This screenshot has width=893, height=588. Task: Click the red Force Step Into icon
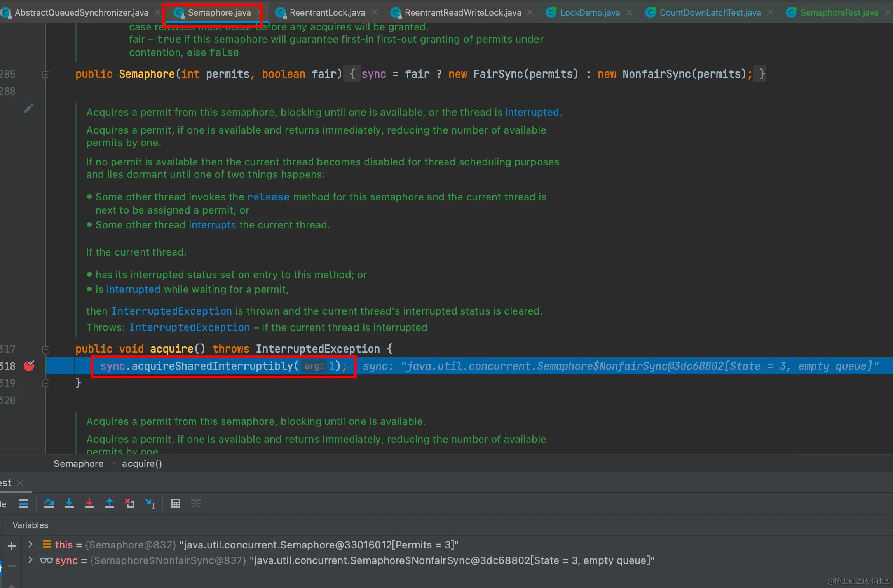click(89, 503)
